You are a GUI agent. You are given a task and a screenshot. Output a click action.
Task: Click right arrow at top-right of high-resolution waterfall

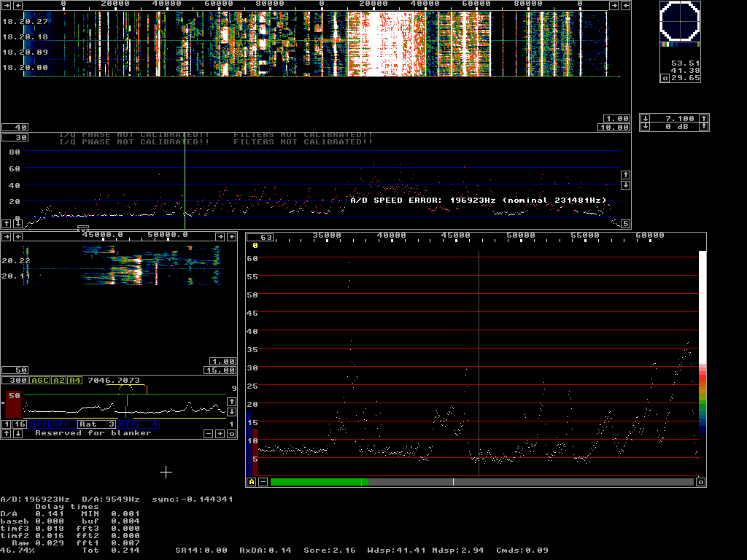220,237
